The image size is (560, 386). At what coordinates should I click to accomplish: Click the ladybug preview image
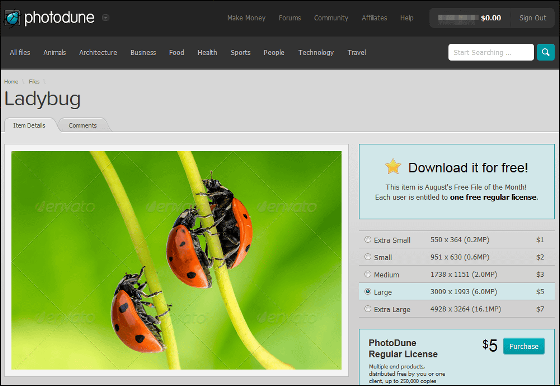point(176,260)
